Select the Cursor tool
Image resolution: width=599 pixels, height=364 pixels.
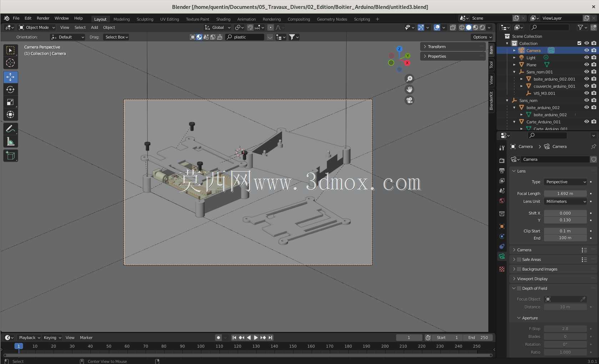(10, 63)
